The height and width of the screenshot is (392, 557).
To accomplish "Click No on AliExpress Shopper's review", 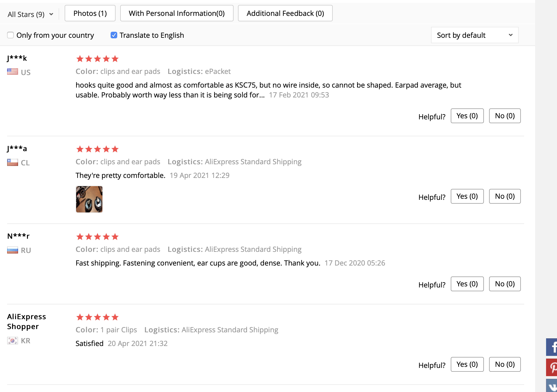I will point(504,364).
